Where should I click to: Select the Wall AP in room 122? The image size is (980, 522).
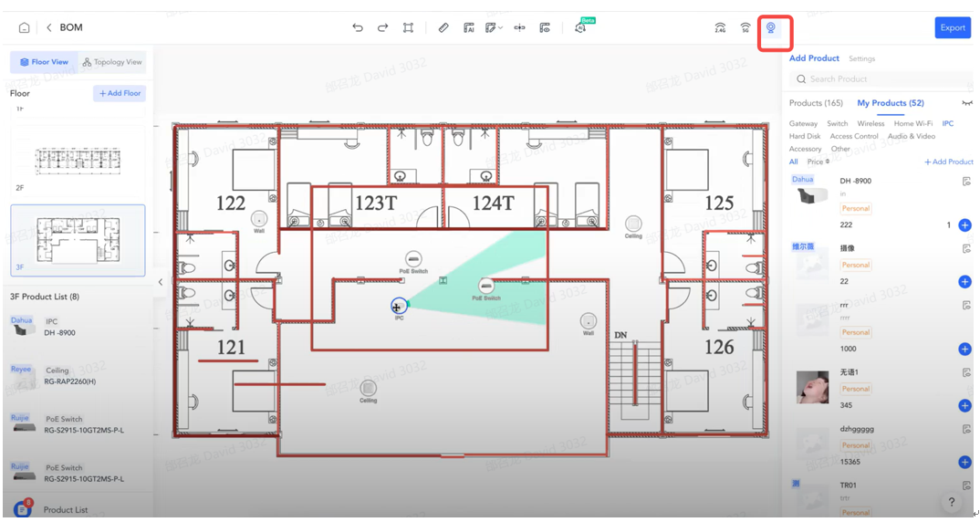coord(259,219)
